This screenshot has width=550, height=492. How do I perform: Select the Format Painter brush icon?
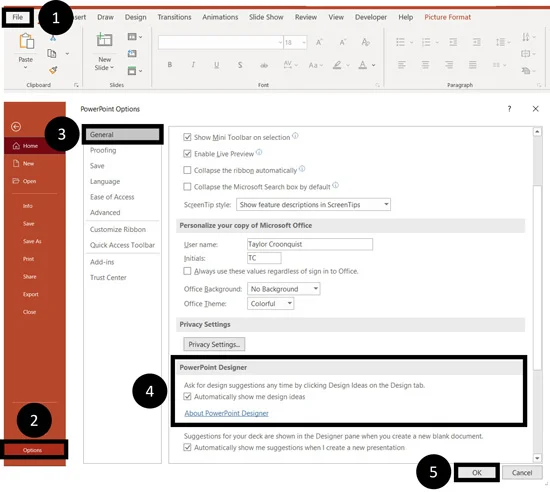tap(53, 70)
